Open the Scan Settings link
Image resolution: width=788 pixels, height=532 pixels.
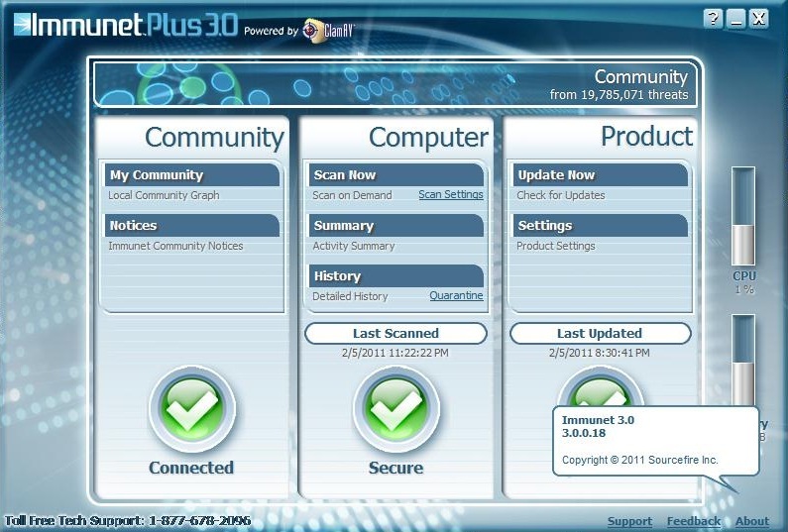(451, 194)
